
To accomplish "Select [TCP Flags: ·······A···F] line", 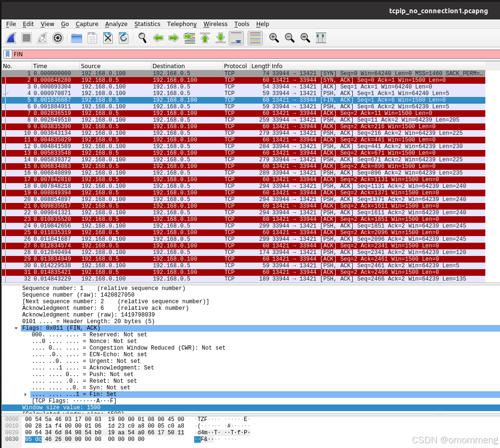I will 74,401.
